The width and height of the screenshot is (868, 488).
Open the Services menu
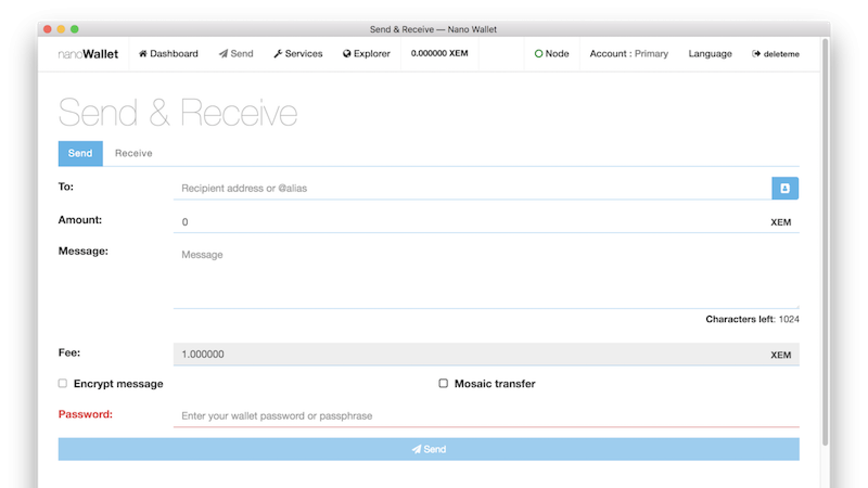pos(298,54)
